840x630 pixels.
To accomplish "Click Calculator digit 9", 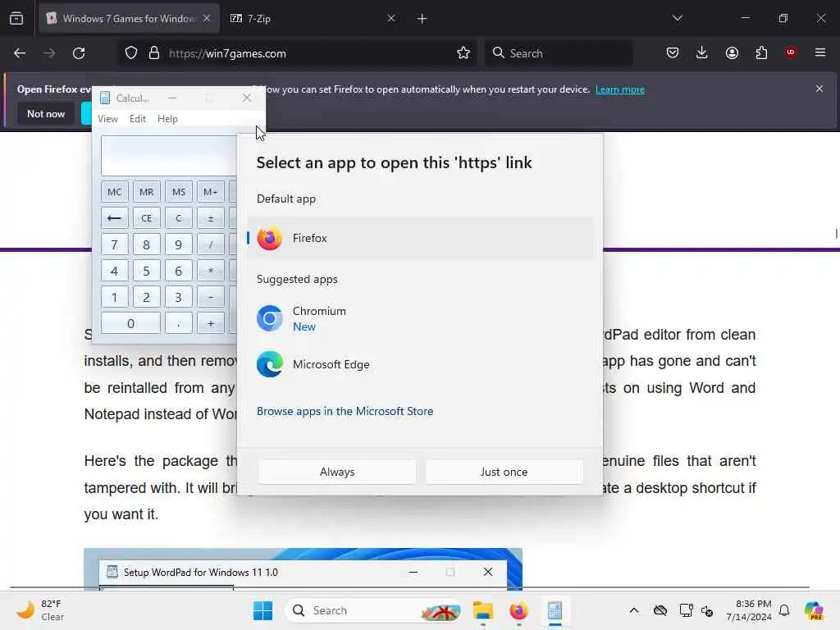I will click(x=178, y=244).
